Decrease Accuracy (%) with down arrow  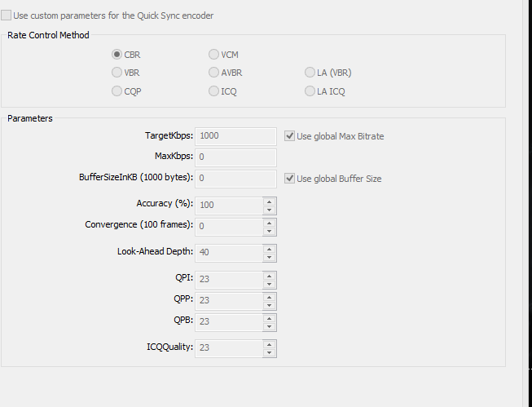tap(269, 210)
